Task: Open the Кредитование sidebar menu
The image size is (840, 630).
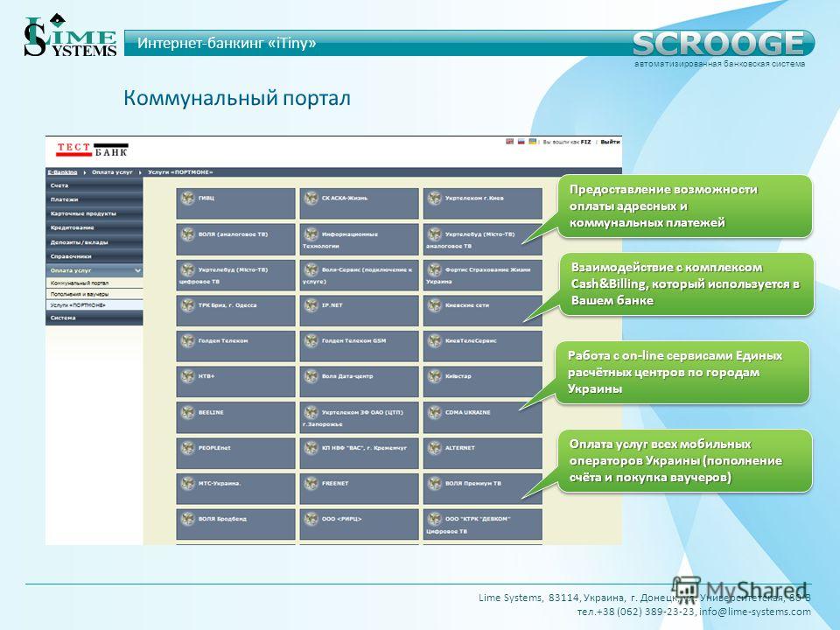Action: coord(94,227)
